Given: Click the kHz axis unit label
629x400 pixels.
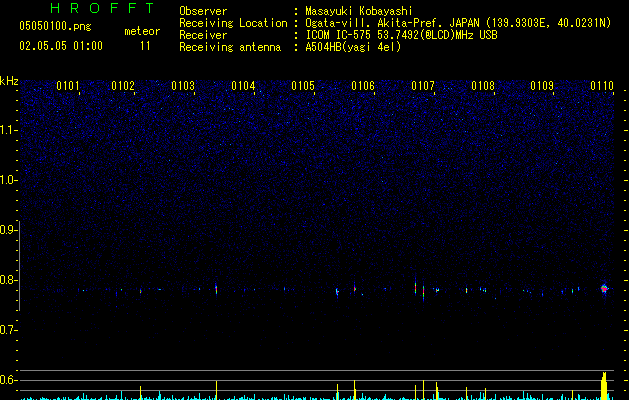Looking at the screenshot, I should click(9, 81).
